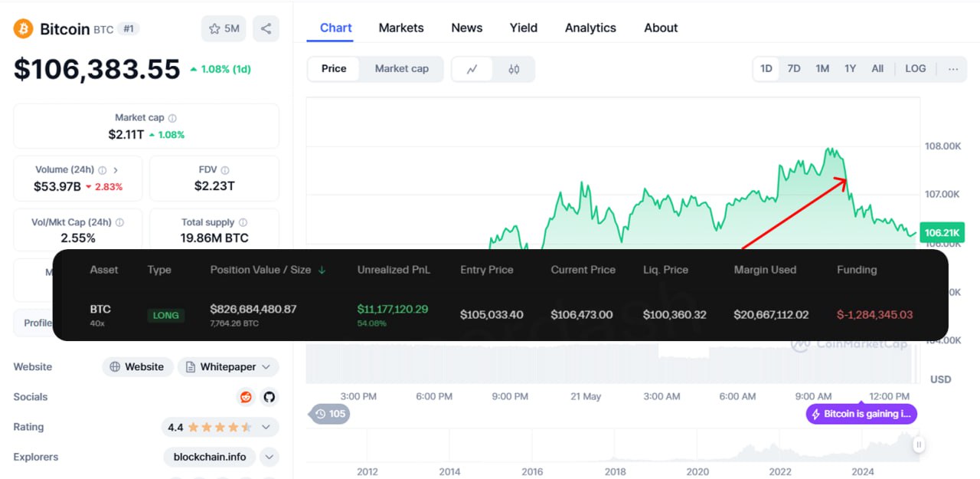Show the Volume (24h) info icon
This screenshot has width=980, height=479.
[103, 170]
